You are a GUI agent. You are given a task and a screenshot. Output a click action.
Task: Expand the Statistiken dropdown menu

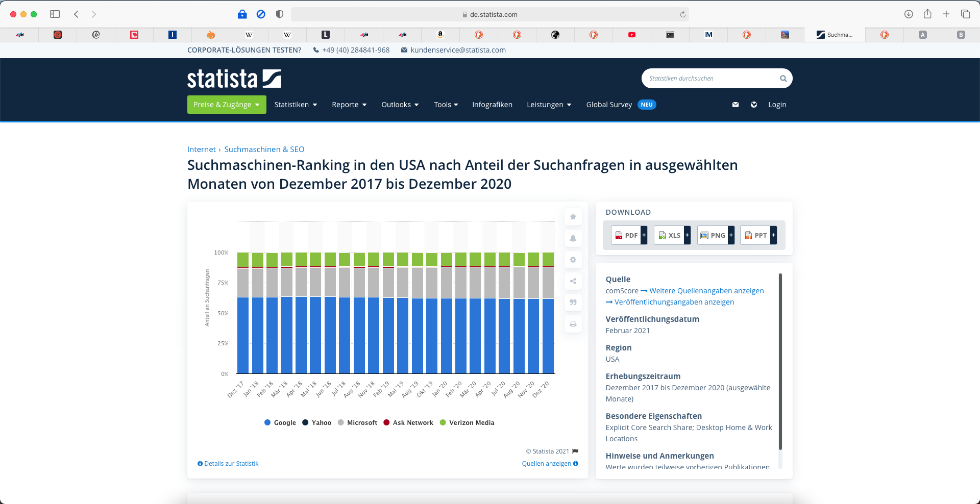[x=296, y=105]
